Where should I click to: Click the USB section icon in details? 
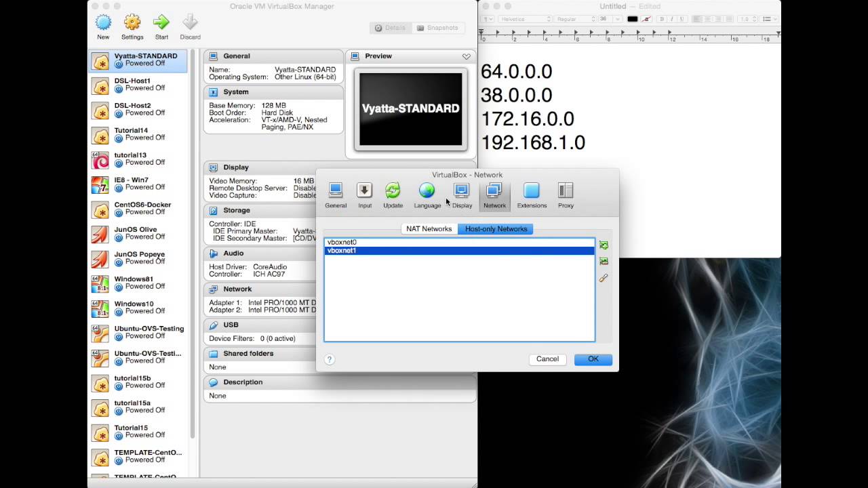[x=213, y=325]
